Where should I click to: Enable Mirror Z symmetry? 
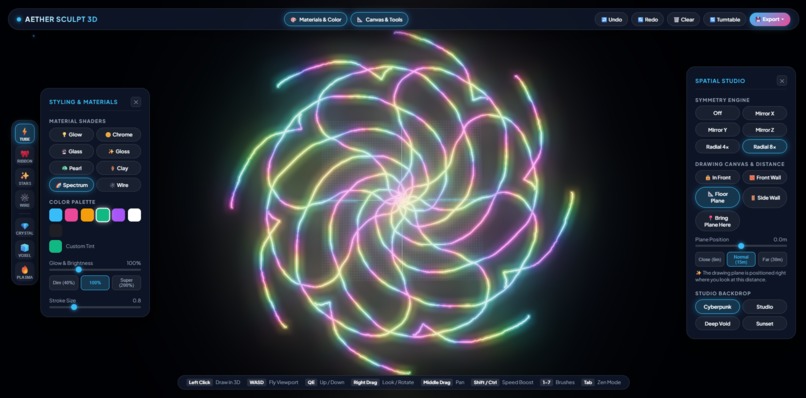[764, 130]
